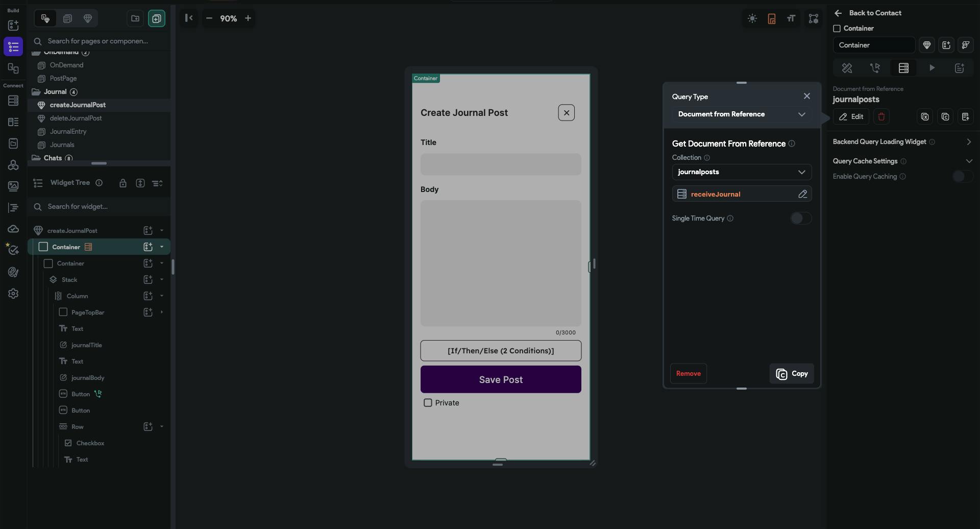Screen dimensions: 980x529
Task: Click the If/Then/Else conditions button on canvas
Action: [x=501, y=351]
